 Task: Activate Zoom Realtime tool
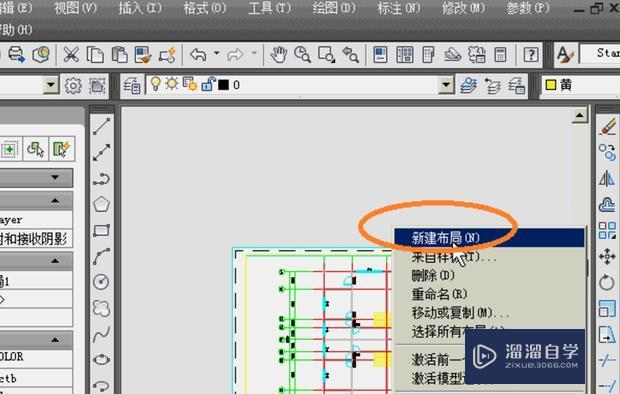click(x=302, y=55)
